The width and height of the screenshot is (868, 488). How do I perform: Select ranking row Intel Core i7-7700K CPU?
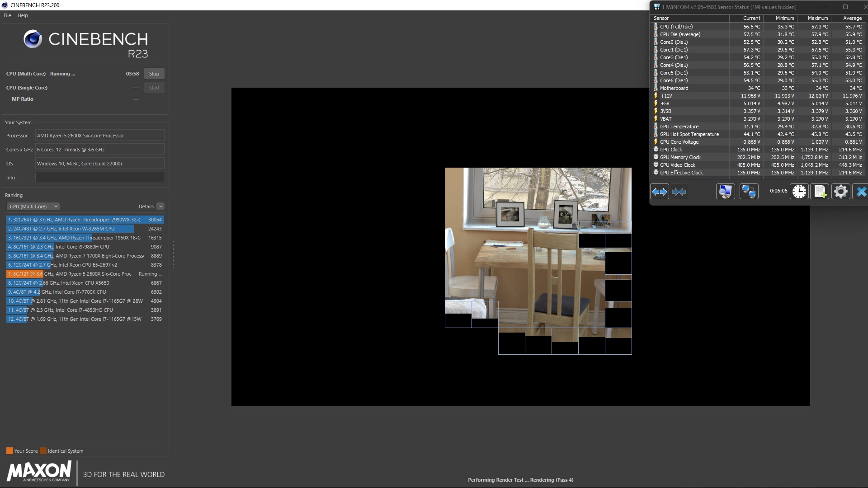(85, 292)
